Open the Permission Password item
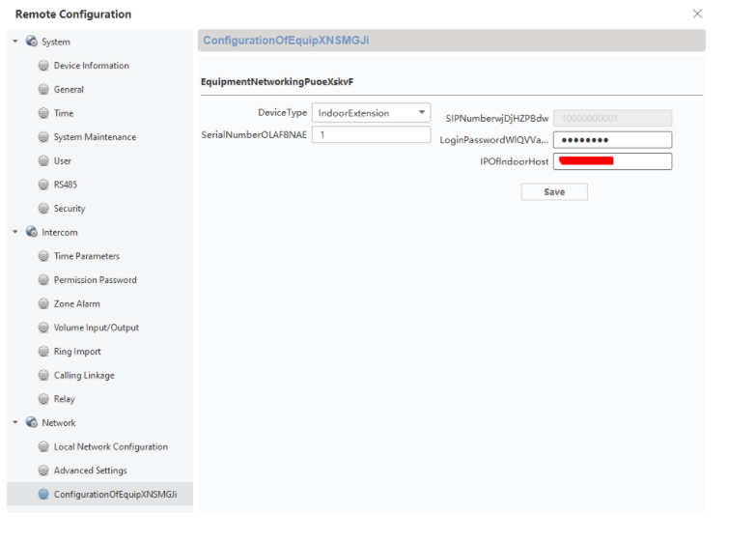This screenshot has height=543, width=756. click(95, 280)
